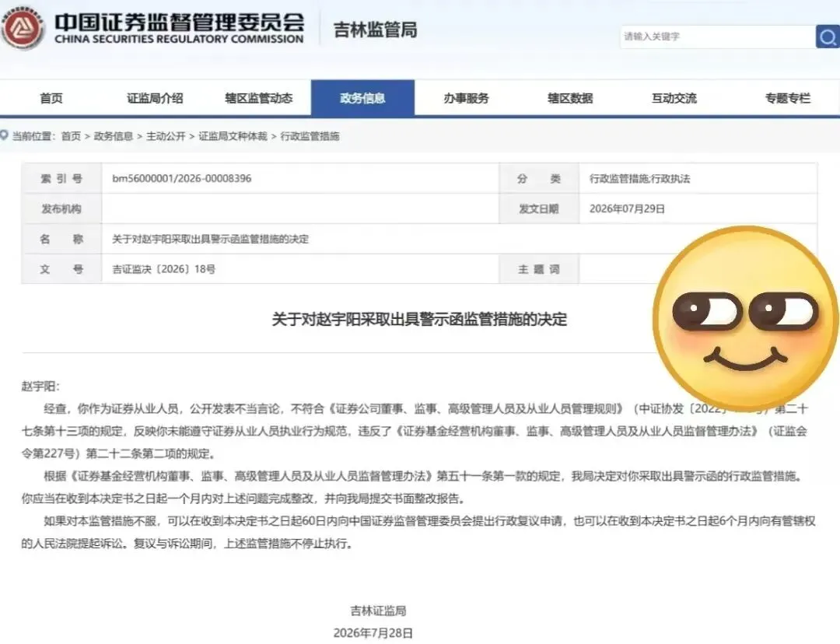Open the 辖区数据 navigation tab
Screen dimensions: 840x644
570,98
